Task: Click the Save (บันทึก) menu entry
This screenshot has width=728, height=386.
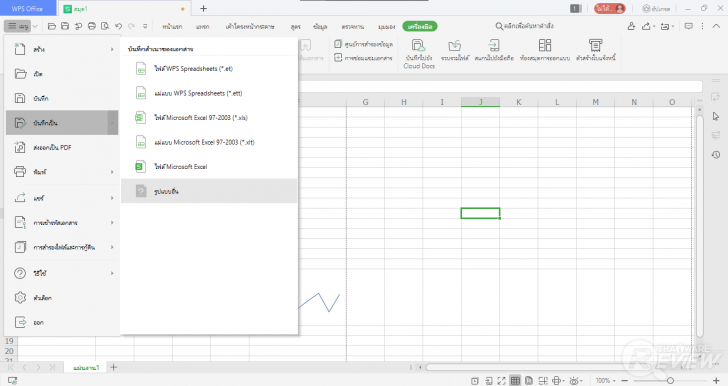Action: [62, 98]
